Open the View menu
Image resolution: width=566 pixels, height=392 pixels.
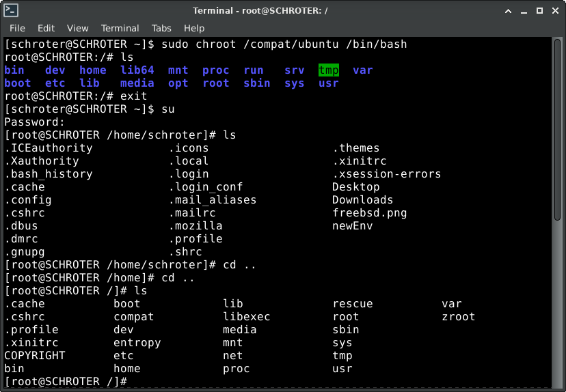point(77,28)
